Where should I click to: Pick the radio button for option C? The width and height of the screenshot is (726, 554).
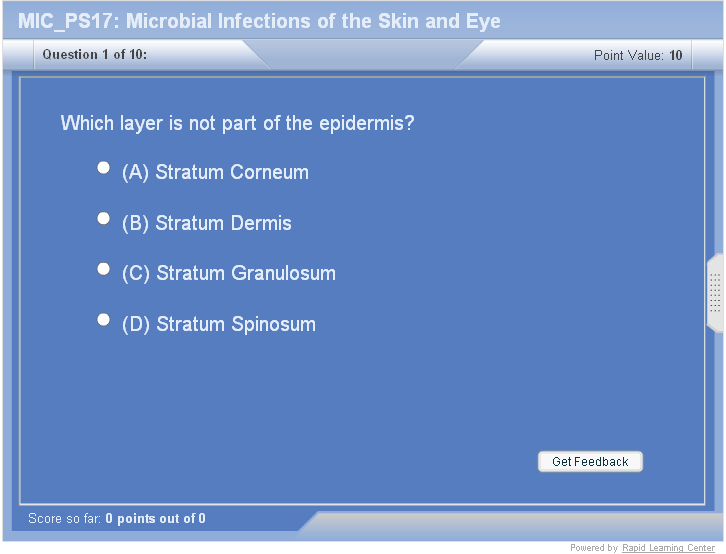[x=103, y=269]
